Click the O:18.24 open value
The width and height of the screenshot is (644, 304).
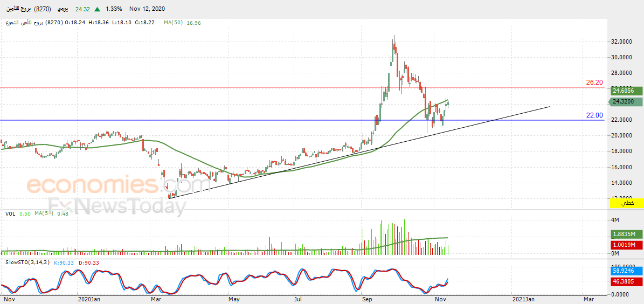(x=75, y=23)
